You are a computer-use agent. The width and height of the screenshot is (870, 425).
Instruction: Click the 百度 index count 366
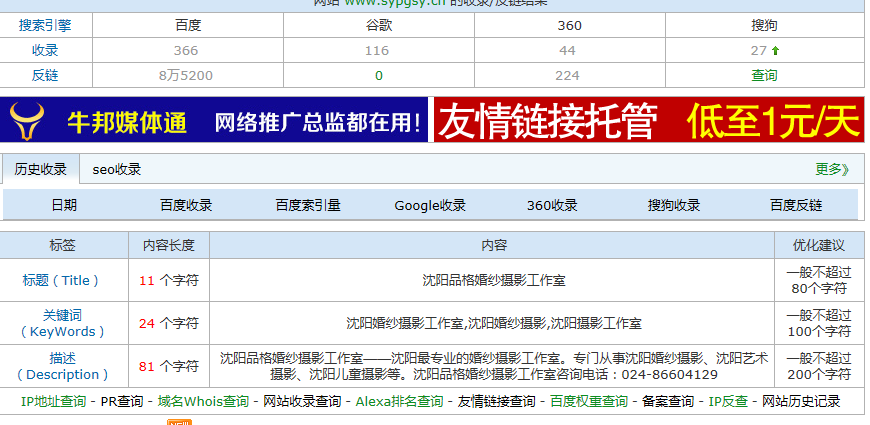point(186,51)
